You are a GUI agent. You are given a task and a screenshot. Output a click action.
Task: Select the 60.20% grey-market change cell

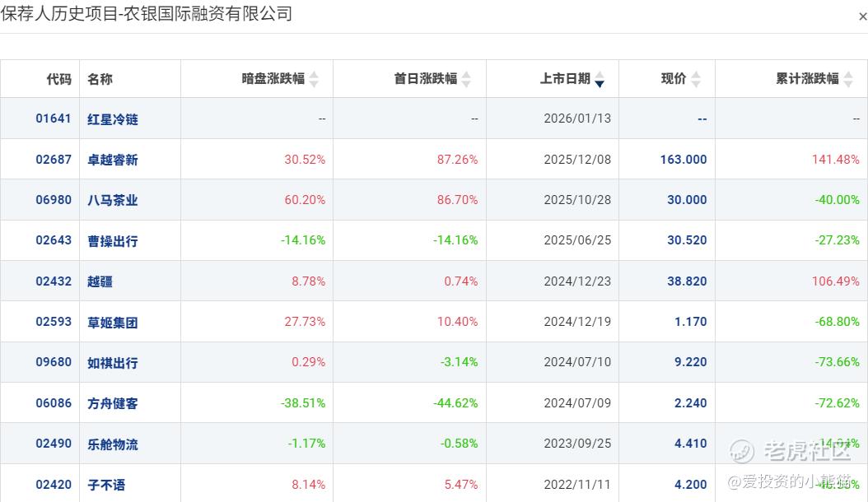point(305,200)
